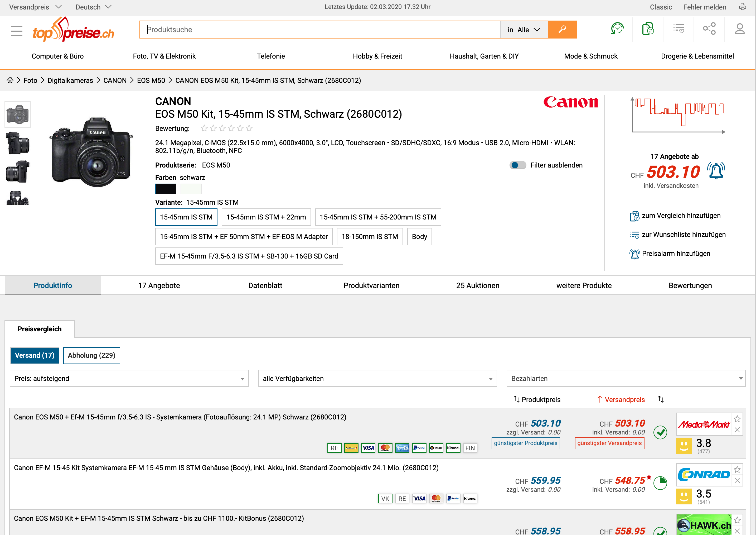Click the share icon in header
Screen dimensions: 756x535
pos(709,29)
